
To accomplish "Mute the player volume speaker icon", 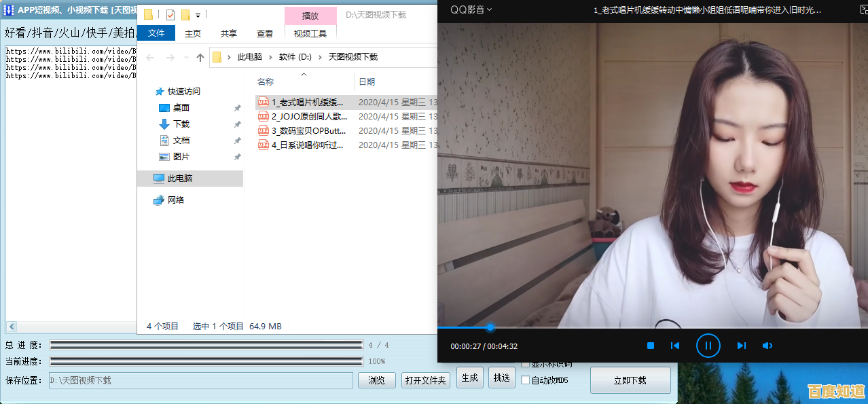I will pyautogui.click(x=767, y=346).
